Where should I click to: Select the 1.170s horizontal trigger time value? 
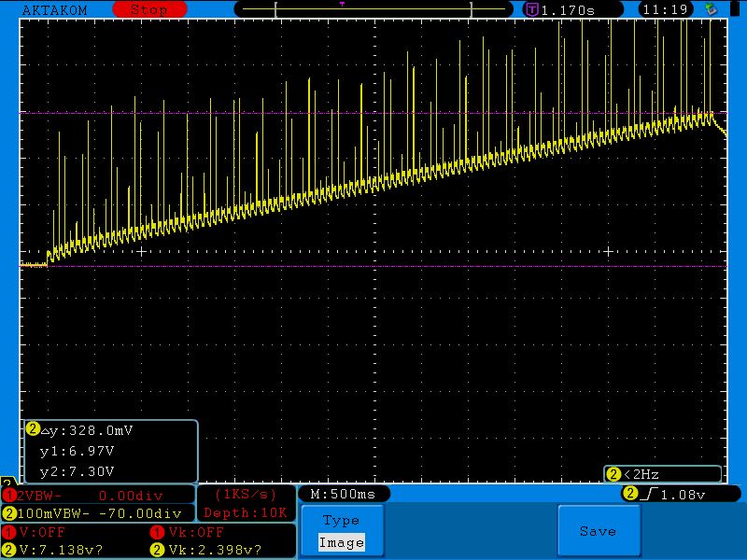568,10
